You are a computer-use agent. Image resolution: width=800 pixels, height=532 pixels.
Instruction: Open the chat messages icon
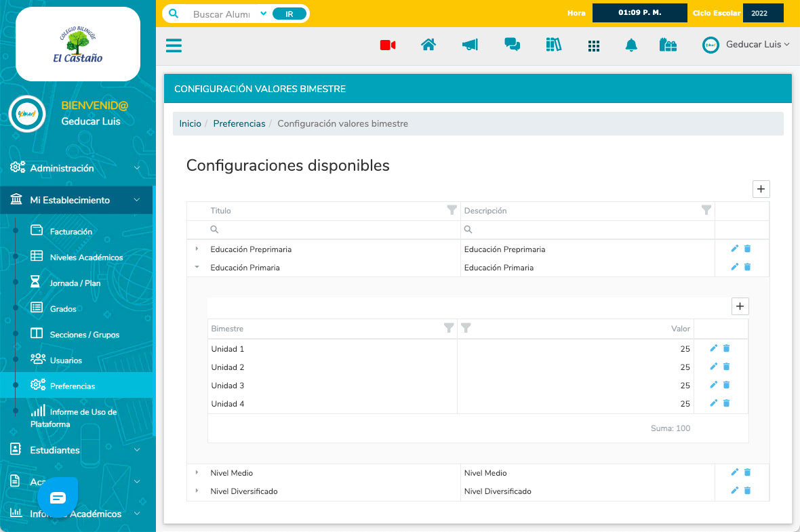tap(513, 45)
